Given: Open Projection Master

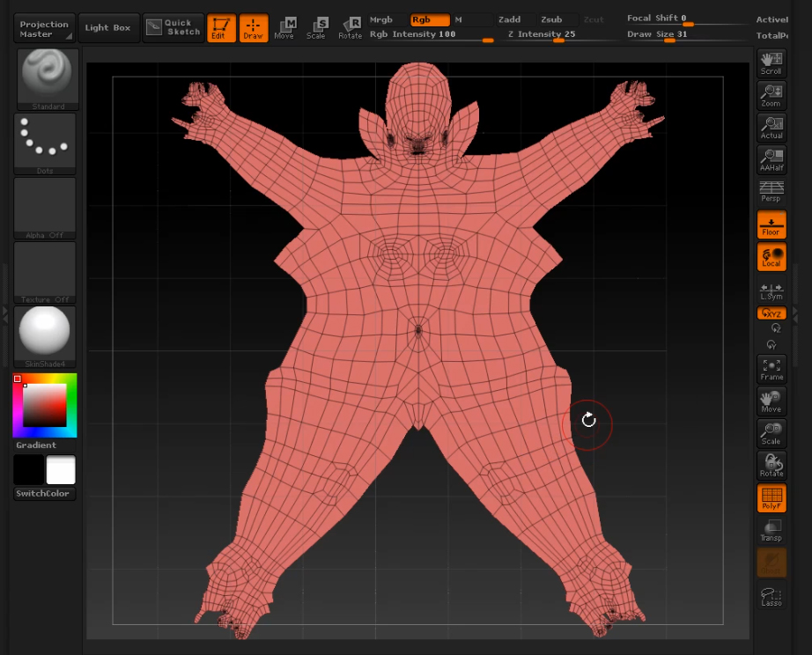Looking at the screenshot, I should tap(44, 29).
